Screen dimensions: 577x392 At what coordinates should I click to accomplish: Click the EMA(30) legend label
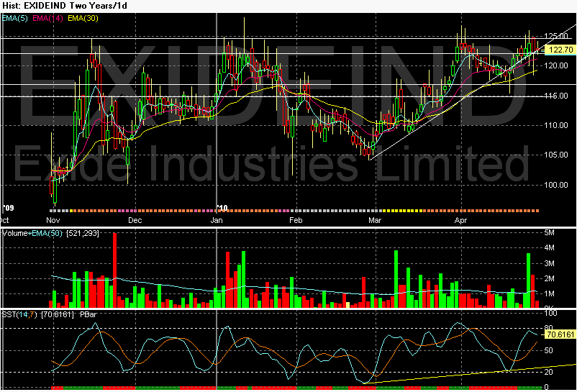tap(83, 18)
